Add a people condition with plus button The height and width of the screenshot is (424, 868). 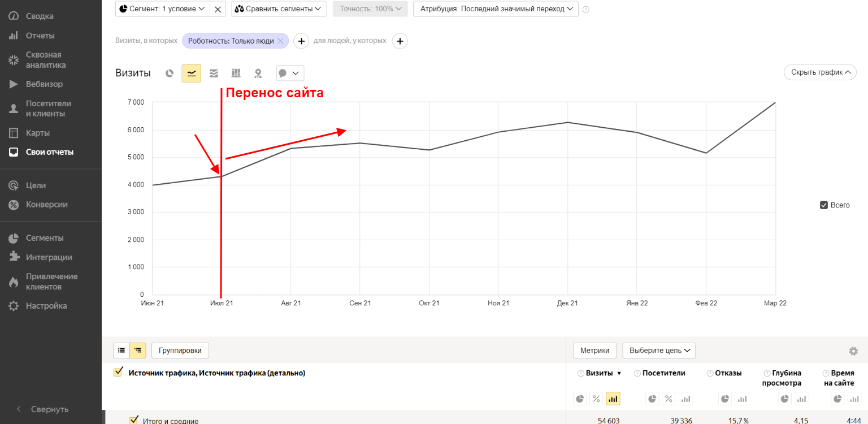[x=400, y=41]
